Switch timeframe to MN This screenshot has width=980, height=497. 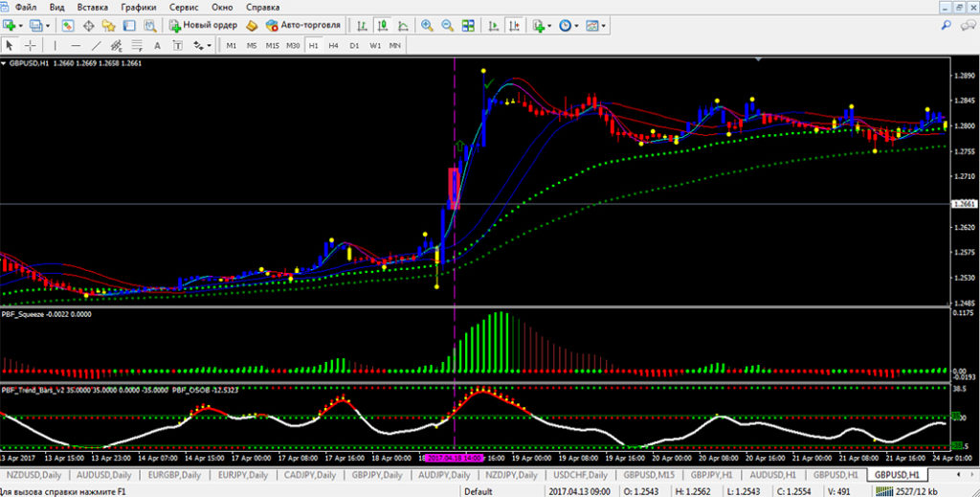[394, 46]
